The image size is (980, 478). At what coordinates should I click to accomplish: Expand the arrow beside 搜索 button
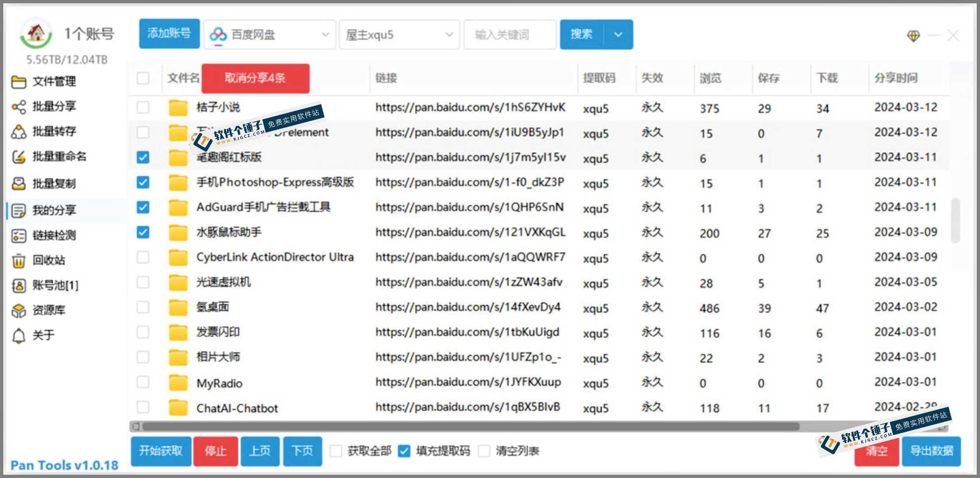coord(618,35)
